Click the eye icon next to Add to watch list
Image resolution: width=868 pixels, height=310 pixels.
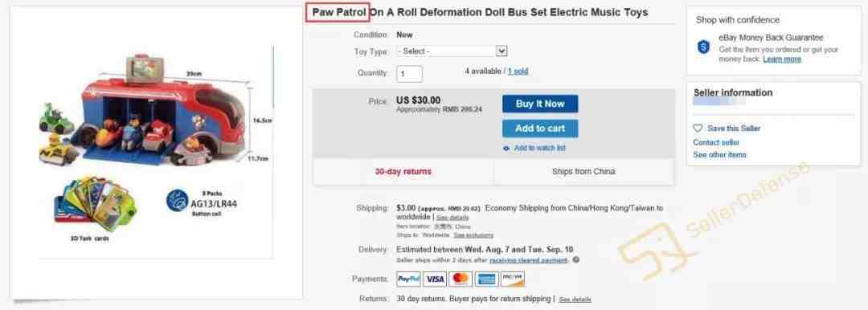506,149
